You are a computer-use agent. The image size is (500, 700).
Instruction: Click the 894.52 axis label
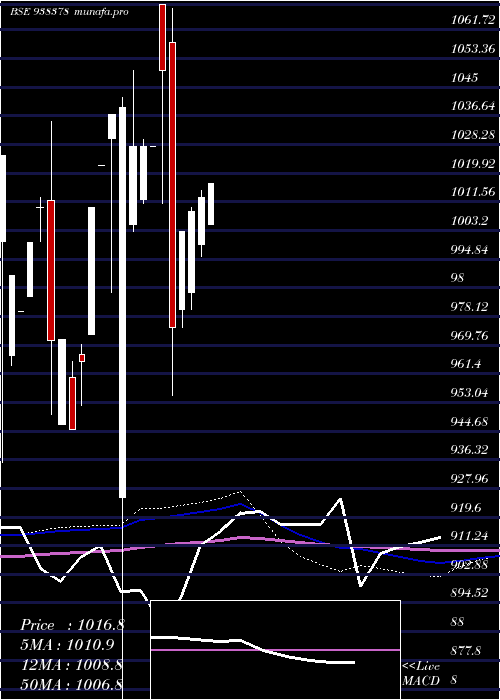(471, 594)
